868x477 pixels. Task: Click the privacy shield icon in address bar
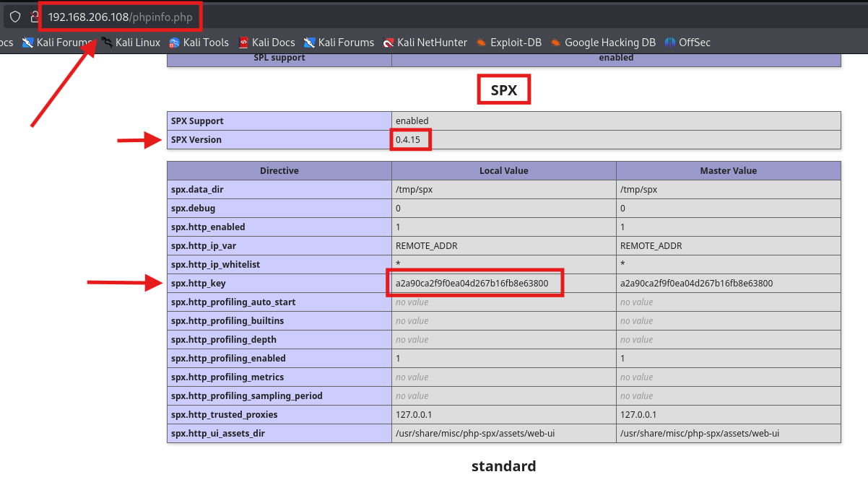tap(14, 16)
